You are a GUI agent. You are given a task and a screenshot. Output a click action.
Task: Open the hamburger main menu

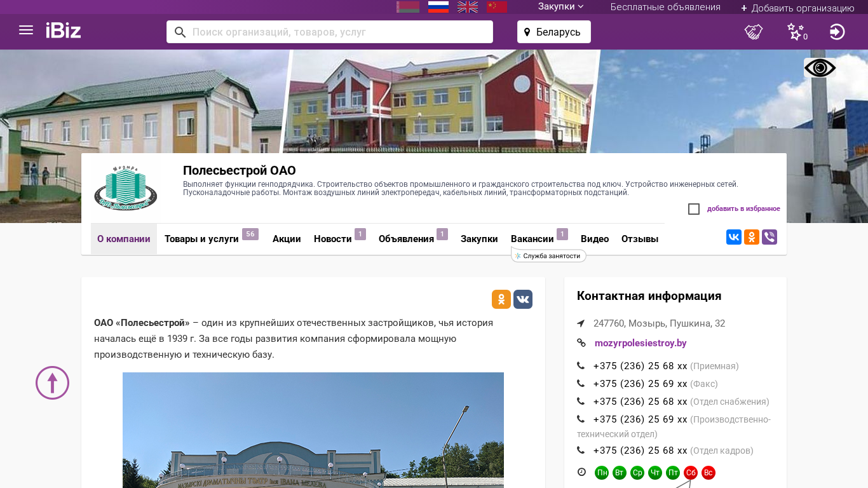[x=26, y=30]
